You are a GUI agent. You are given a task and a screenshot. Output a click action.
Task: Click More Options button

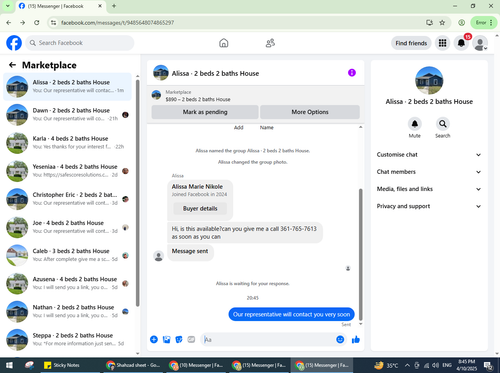point(310,112)
